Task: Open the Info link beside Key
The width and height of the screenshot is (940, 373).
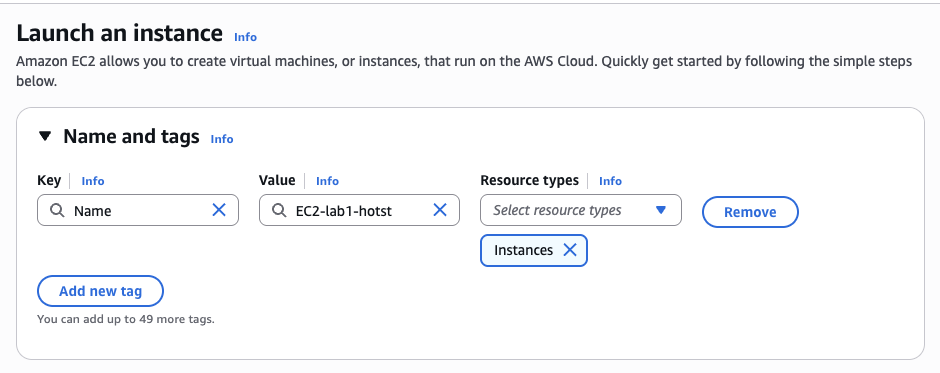Action: (x=93, y=181)
